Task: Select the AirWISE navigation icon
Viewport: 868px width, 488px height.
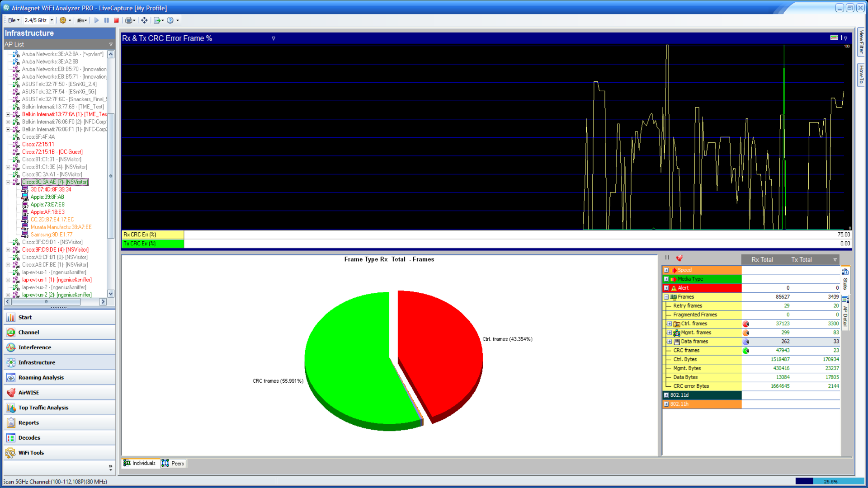Action: pos(10,392)
